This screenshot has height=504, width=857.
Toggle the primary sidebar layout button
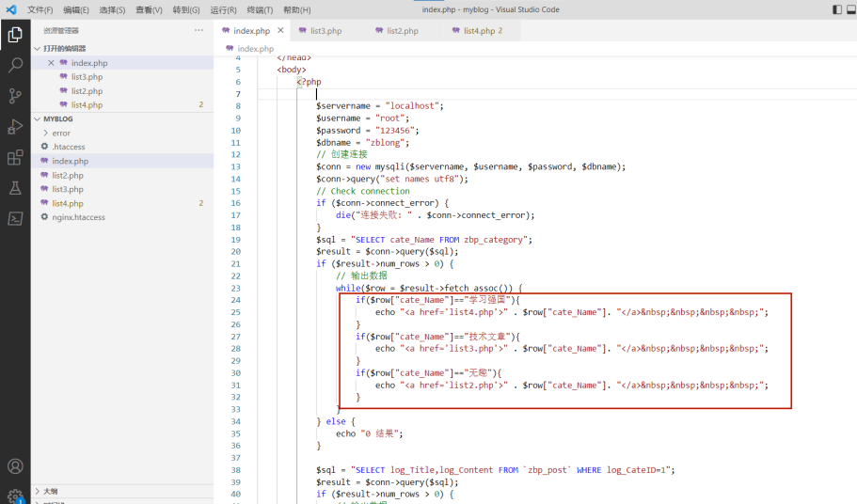click(x=836, y=9)
